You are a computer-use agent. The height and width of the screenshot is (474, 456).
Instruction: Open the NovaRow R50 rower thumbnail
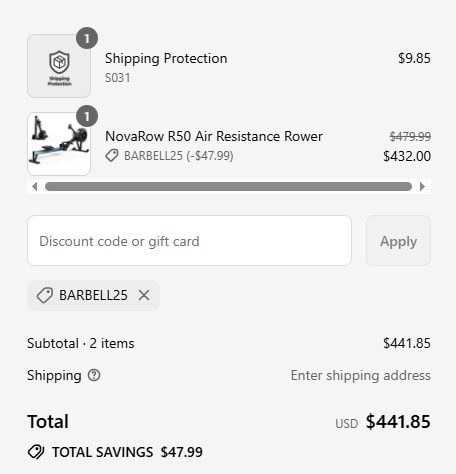pos(59,144)
